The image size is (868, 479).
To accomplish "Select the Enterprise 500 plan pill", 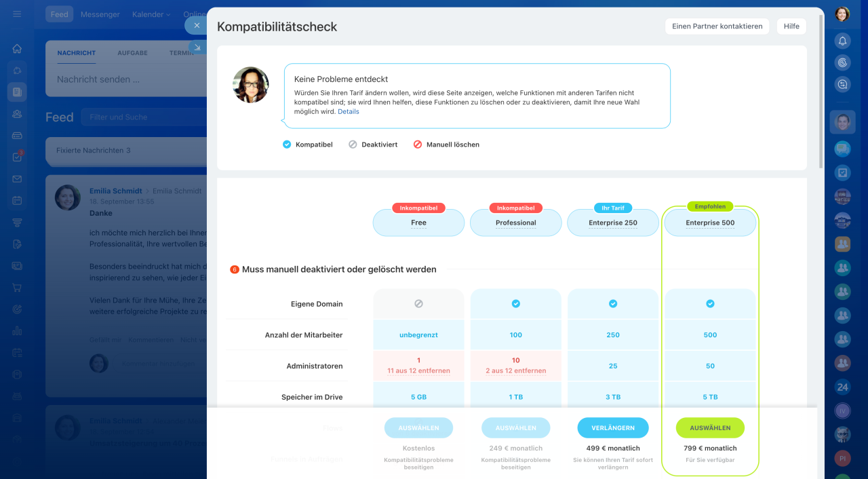I will 710,223.
